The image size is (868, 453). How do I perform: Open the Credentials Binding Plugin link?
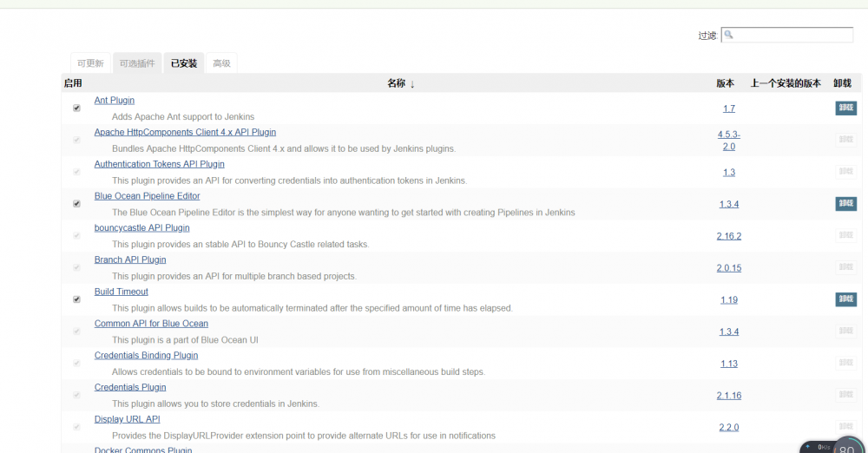pos(146,356)
